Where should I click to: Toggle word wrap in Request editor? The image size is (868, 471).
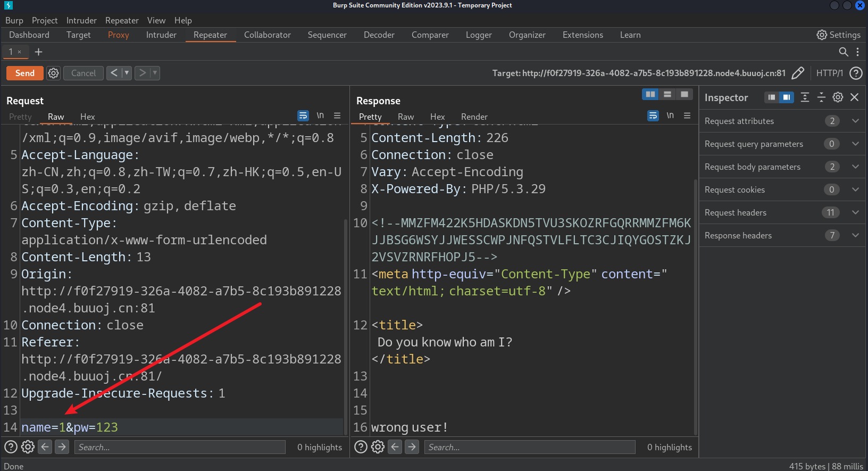click(x=303, y=115)
